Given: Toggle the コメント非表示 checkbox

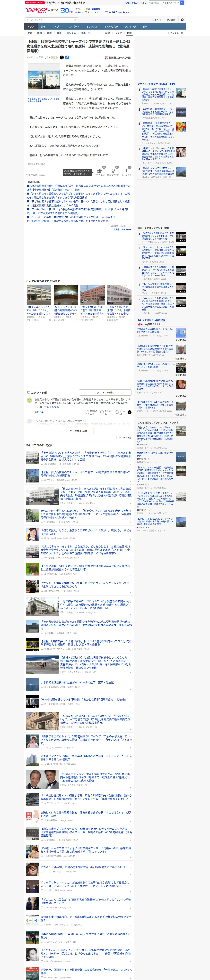Looking at the screenshot, I should pyautogui.click(x=115, y=438).
